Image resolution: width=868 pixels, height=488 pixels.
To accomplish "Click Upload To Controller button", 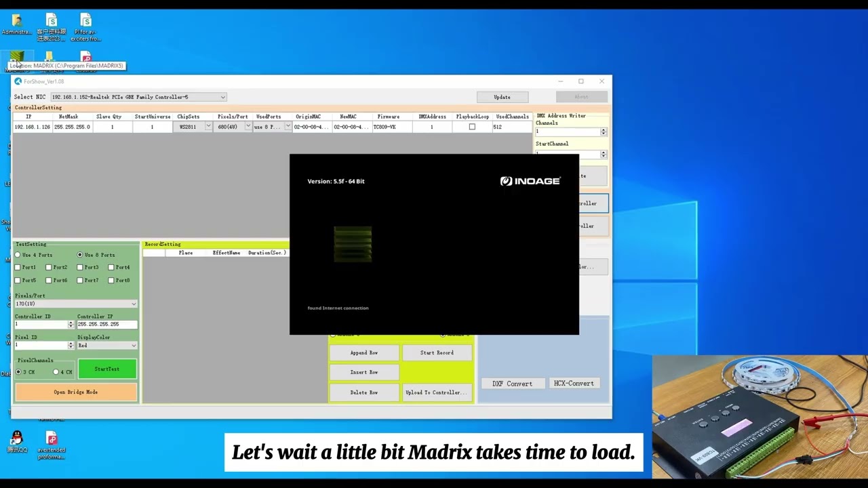I will pos(437,392).
